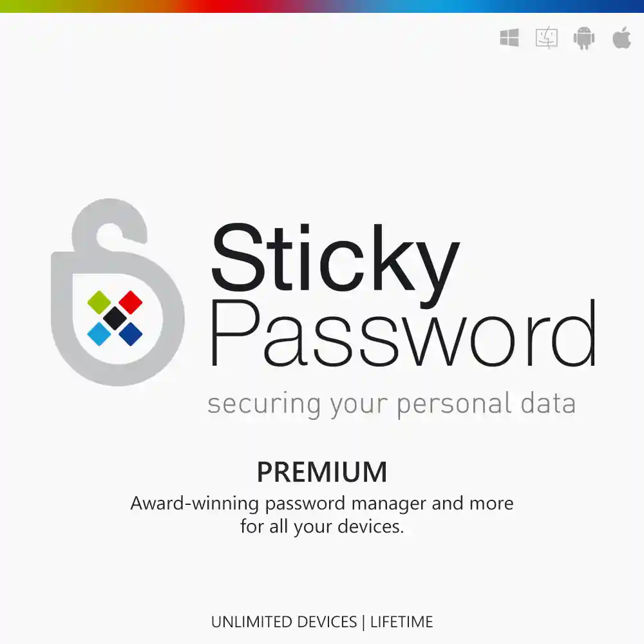Image resolution: width=644 pixels, height=644 pixels.
Task: Click the gray padlock logo
Action: [x=117, y=292]
